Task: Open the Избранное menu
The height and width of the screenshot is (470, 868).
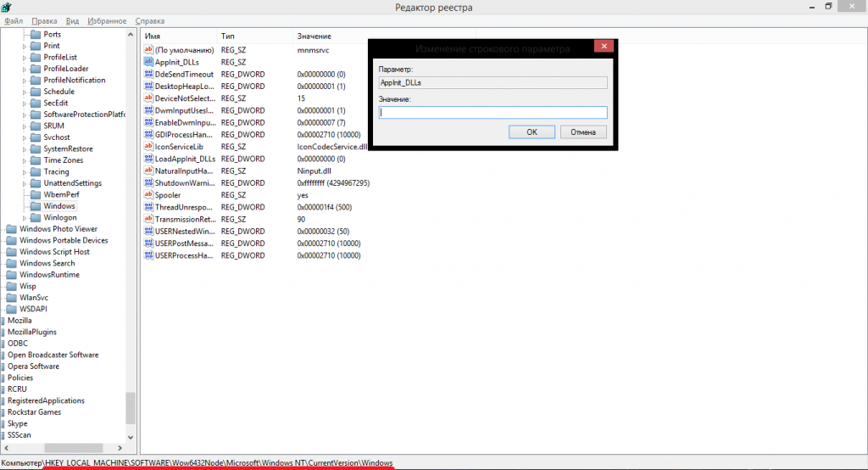Action: tap(107, 20)
